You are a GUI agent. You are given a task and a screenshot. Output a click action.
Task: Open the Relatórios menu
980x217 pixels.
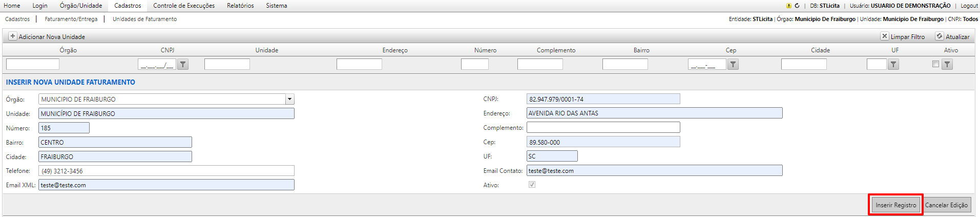(x=240, y=6)
